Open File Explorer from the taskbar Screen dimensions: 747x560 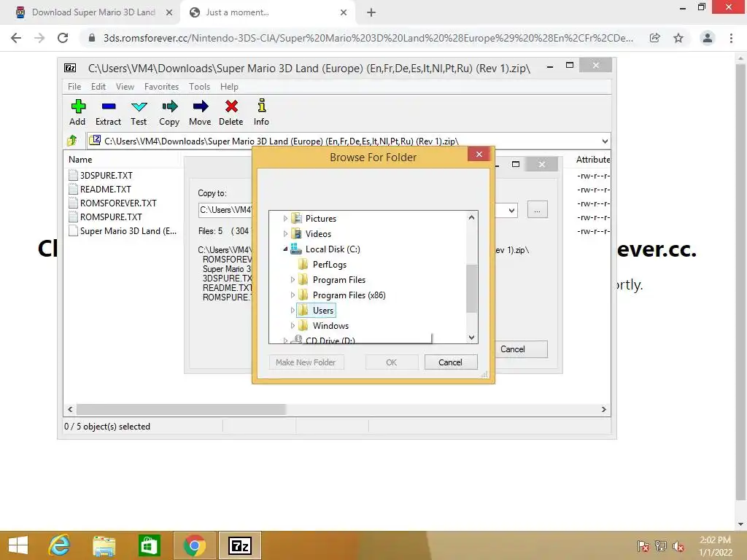104,545
